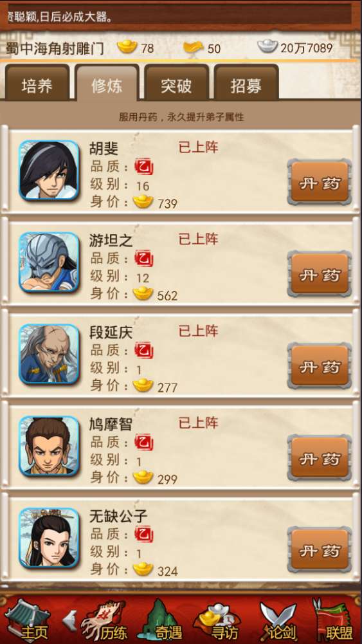Select 段延庆's portrait

(49, 354)
